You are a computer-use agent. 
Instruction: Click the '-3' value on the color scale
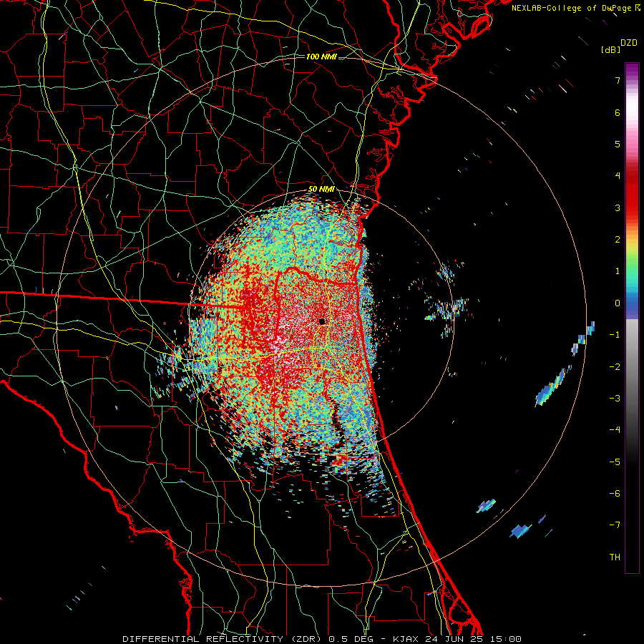coord(615,399)
